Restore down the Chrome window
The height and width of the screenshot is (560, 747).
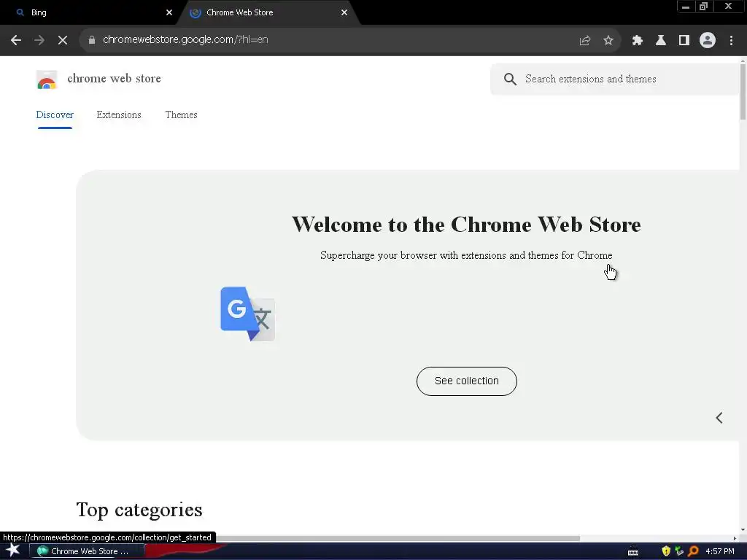coord(704,7)
